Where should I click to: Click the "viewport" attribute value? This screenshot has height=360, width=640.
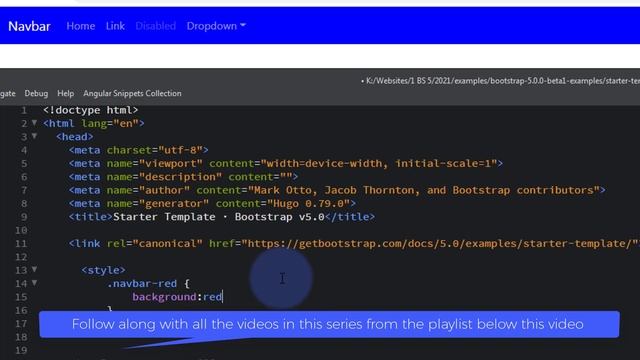(x=171, y=164)
